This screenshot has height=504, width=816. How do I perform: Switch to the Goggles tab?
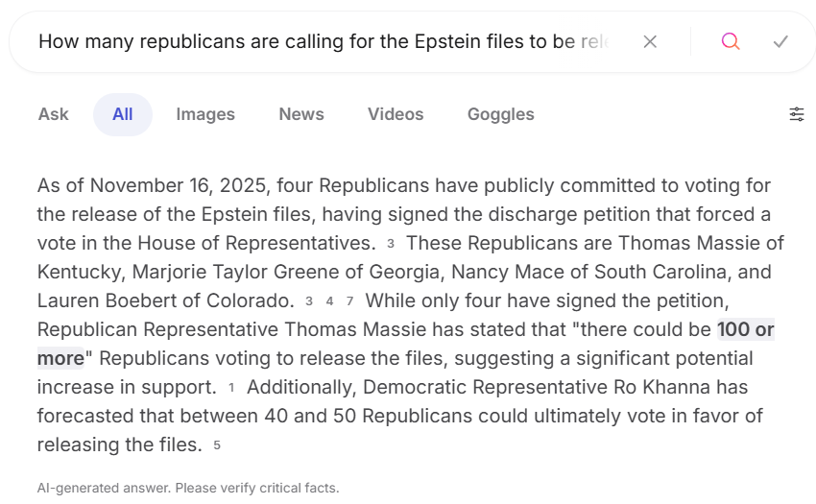[500, 114]
